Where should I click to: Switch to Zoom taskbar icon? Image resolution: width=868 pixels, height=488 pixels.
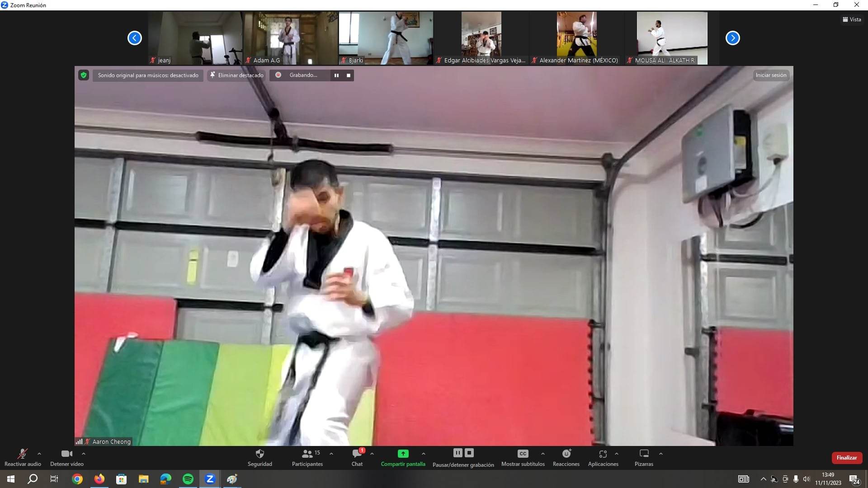pyautogui.click(x=210, y=479)
